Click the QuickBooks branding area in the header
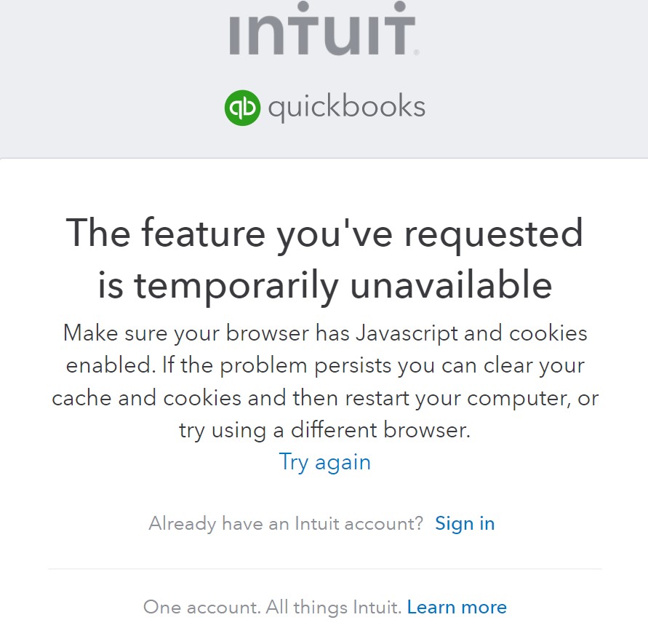The image size is (648, 644). click(324, 107)
